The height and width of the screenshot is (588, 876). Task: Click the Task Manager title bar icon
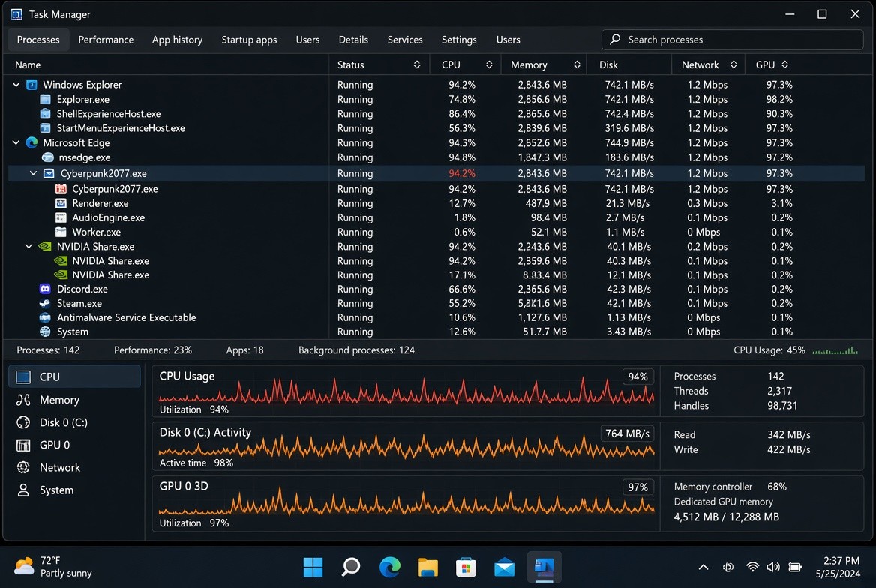(x=16, y=14)
